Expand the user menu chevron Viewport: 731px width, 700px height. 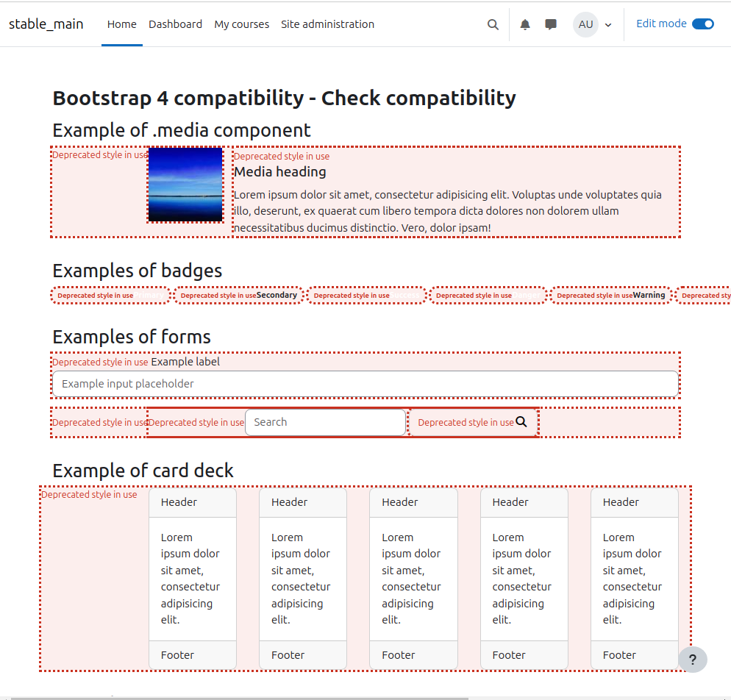point(608,25)
